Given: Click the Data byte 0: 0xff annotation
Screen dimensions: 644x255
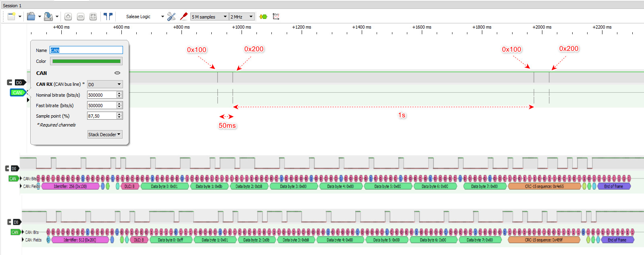Looking at the screenshot, I should point(170,240).
